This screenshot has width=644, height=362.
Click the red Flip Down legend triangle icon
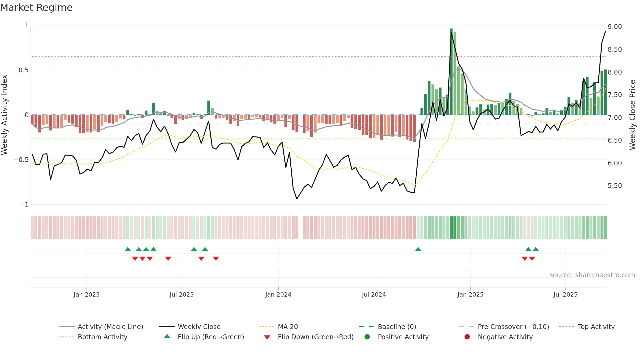267,337
